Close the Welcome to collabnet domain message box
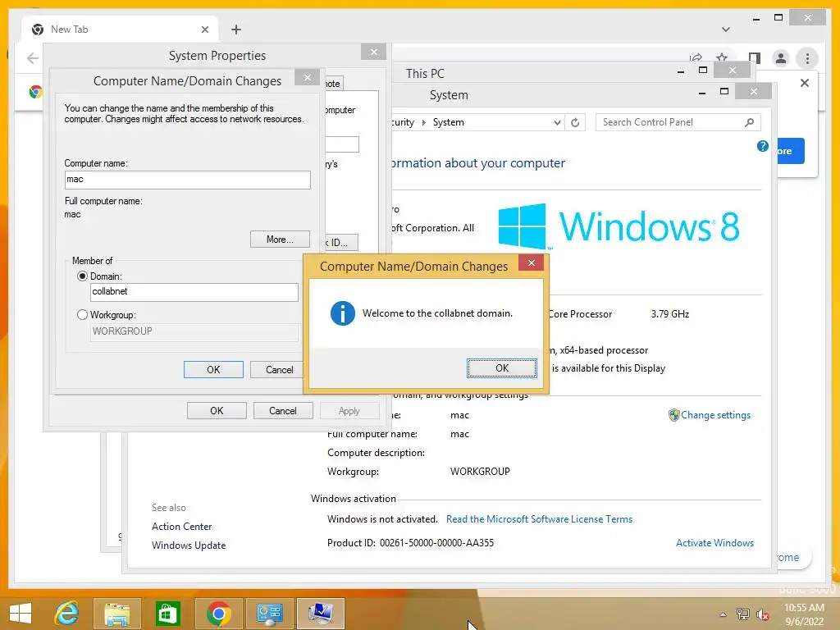This screenshot has height=630, width=840. pyautogui.click(x=531, y=262)
